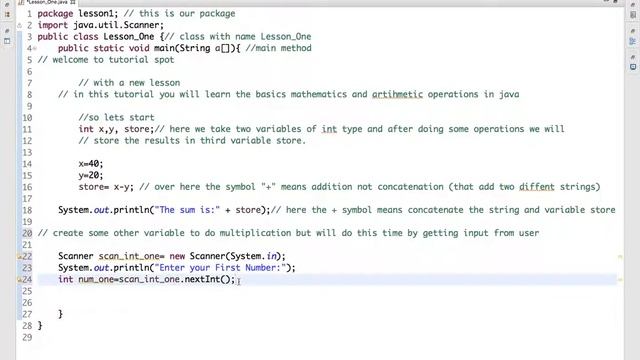The width and height of the screenshot is (640, 360).
Task: Click the warning marker beside line 22
Action: tap(19, 257)
